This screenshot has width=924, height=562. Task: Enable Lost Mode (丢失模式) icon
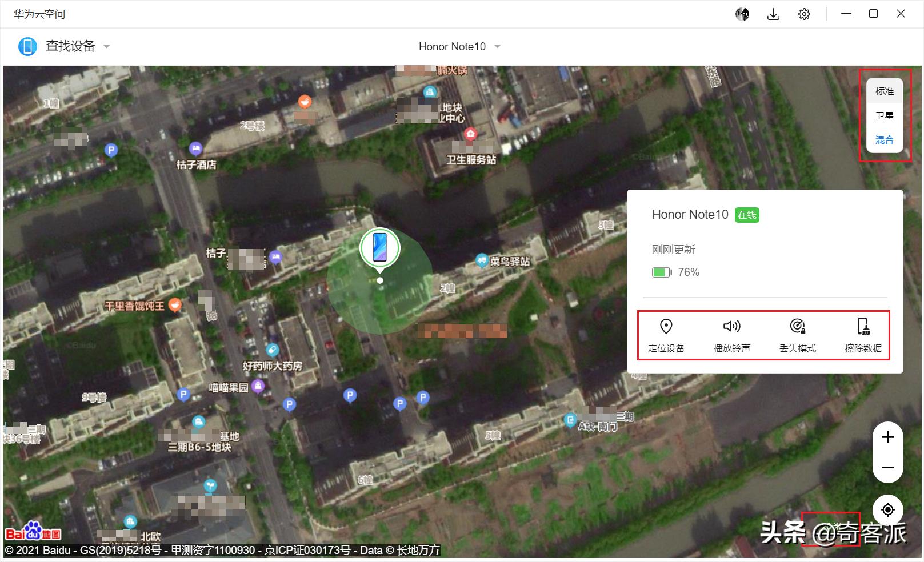click(x=797, y=327)
